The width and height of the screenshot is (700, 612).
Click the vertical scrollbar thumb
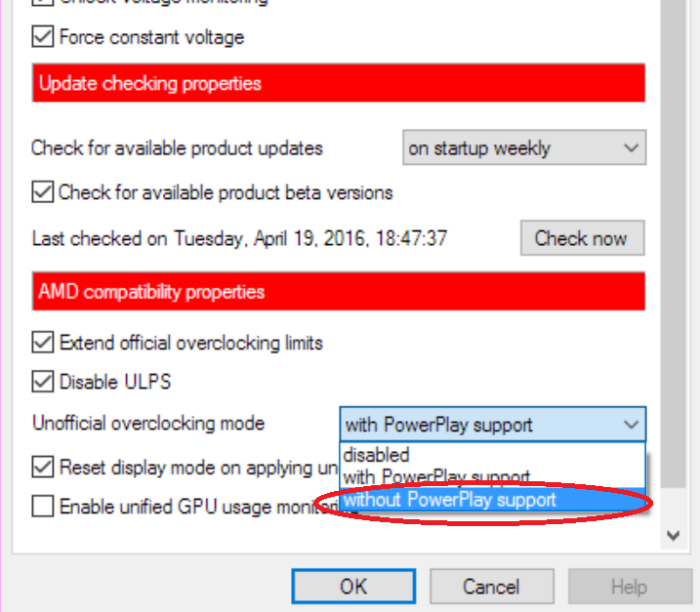tap(672, 244)
